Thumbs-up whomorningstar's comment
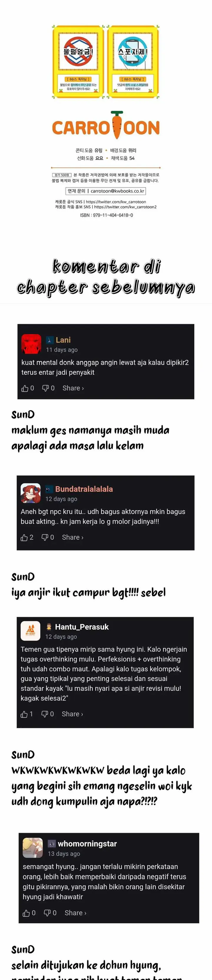Viewport: 212px width, 980px height. 26,913
